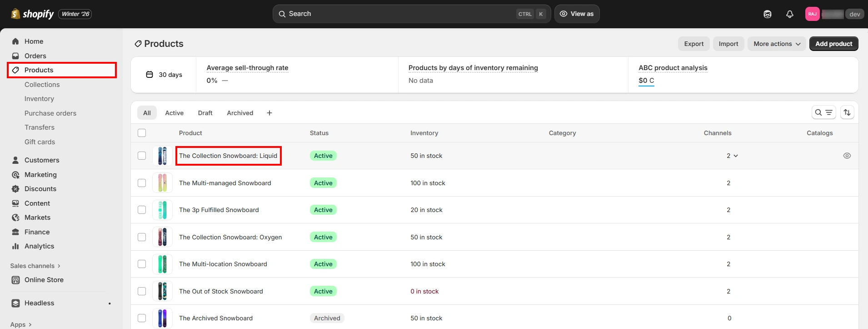
Task: Click Archived status badge
Action: coord(327,318)
